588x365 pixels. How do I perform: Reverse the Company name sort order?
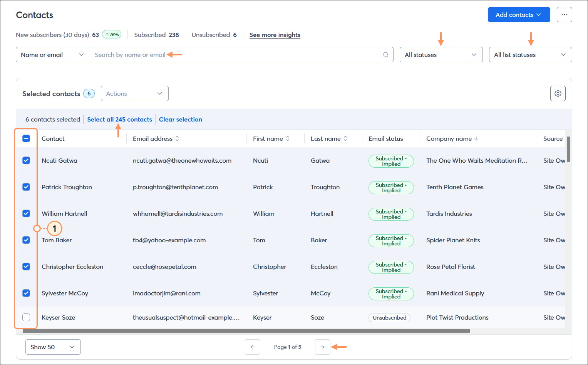(477, 138)
